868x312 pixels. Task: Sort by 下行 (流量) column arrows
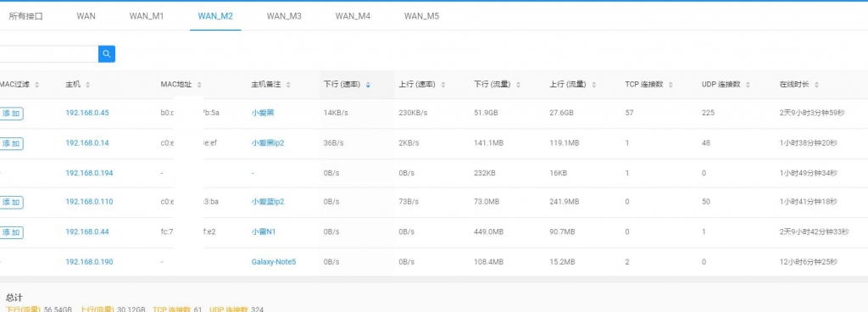[518, 85]
